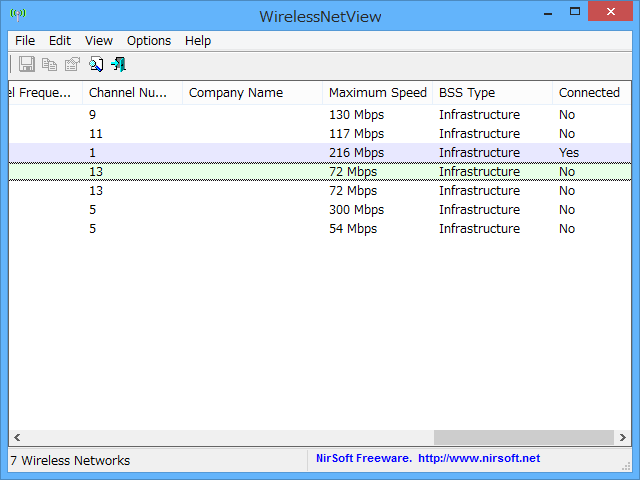This screenshot has width=640, height=480.
Task: Click the horizontal scrollbar left arrow
Action: (x=17, y=438)
